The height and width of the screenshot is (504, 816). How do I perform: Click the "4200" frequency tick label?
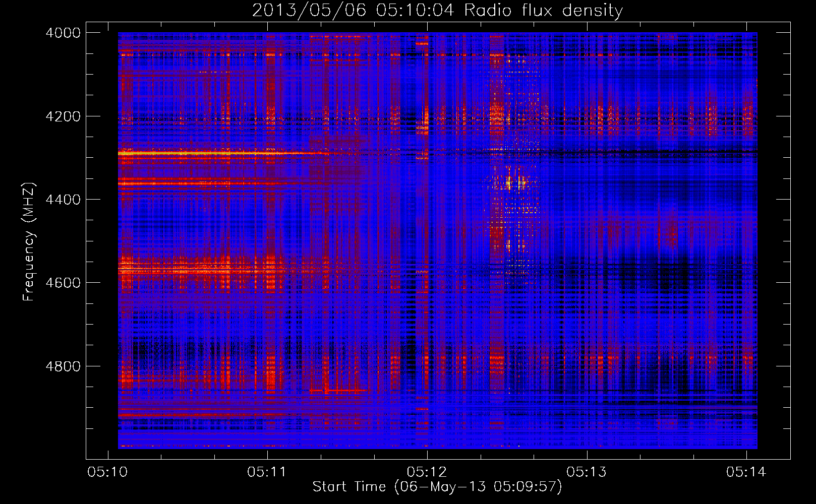tap(63, 116)
